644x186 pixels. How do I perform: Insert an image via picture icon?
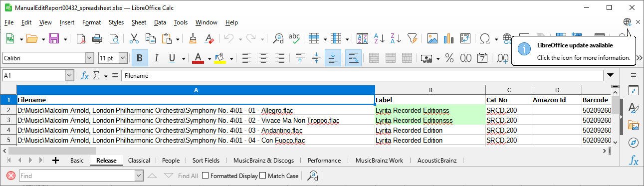pos(432,38)
